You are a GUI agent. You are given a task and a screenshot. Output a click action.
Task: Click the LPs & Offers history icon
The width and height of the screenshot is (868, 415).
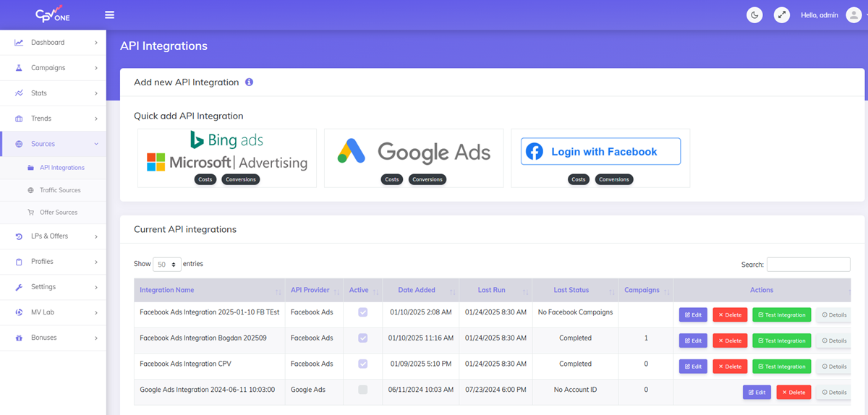(x=19, y=236)
